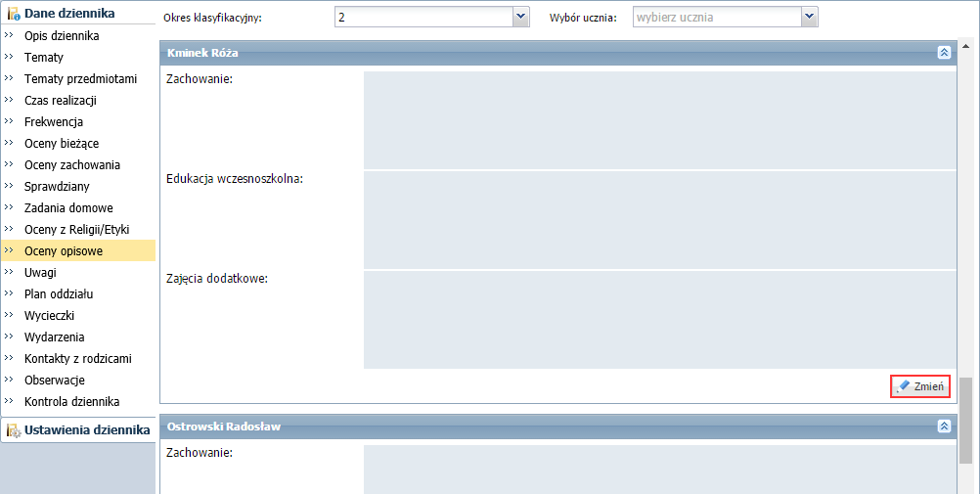
Task: Select the highlighted Oceny opisowe item
Action: (77, 250)
